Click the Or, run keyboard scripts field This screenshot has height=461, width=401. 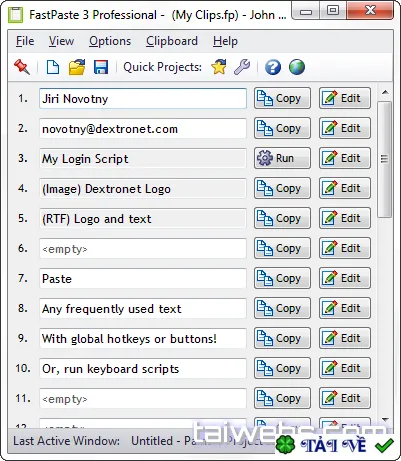click(143, 369)
